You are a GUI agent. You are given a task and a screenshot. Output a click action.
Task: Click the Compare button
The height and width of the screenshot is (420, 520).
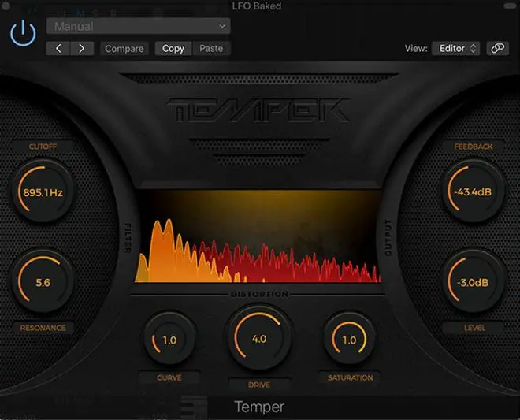click(x=124, y=49)
